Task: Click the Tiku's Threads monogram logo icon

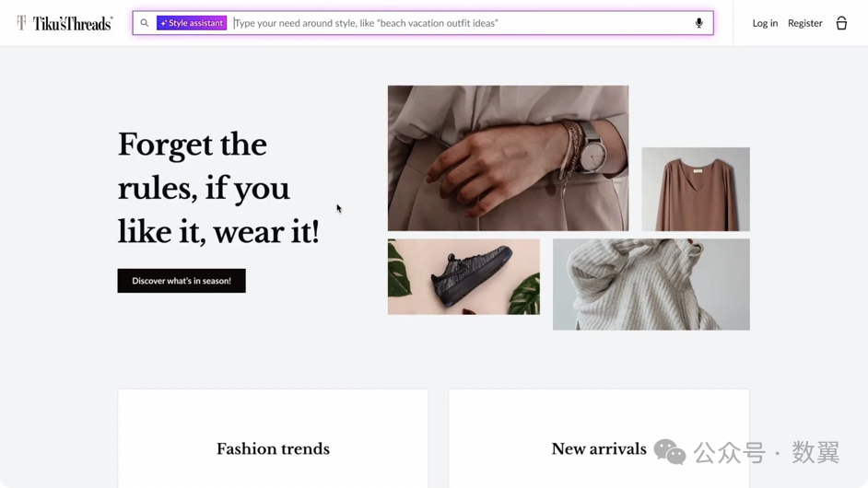Action: (x=22, y=23)
